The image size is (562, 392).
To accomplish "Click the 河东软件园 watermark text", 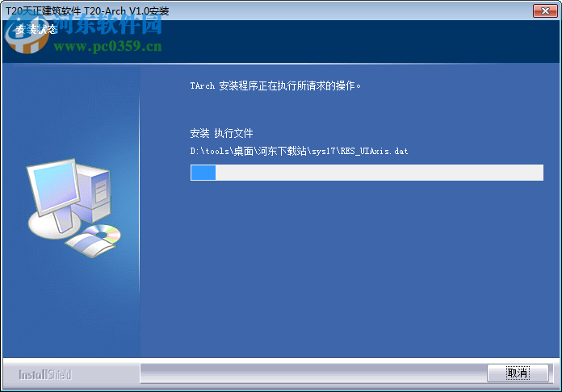I will tap(109, 25).
